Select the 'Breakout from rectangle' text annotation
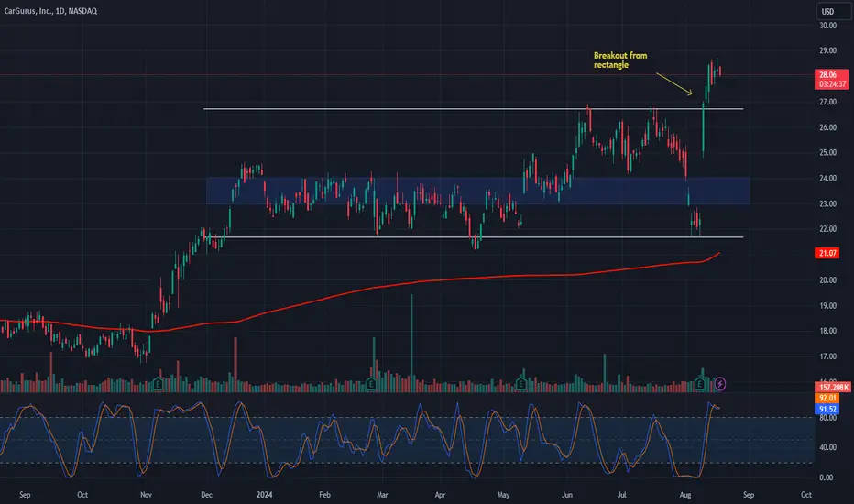This screenshot has height=504, width=854. [x=620, y=60]
